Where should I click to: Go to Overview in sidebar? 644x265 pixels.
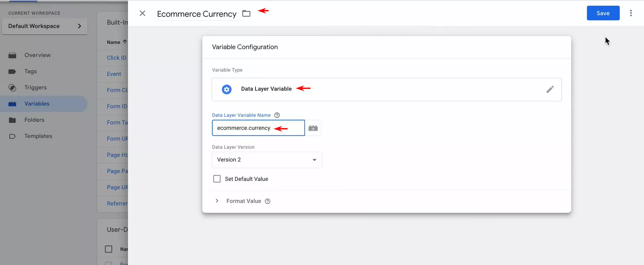coord(37,55)
